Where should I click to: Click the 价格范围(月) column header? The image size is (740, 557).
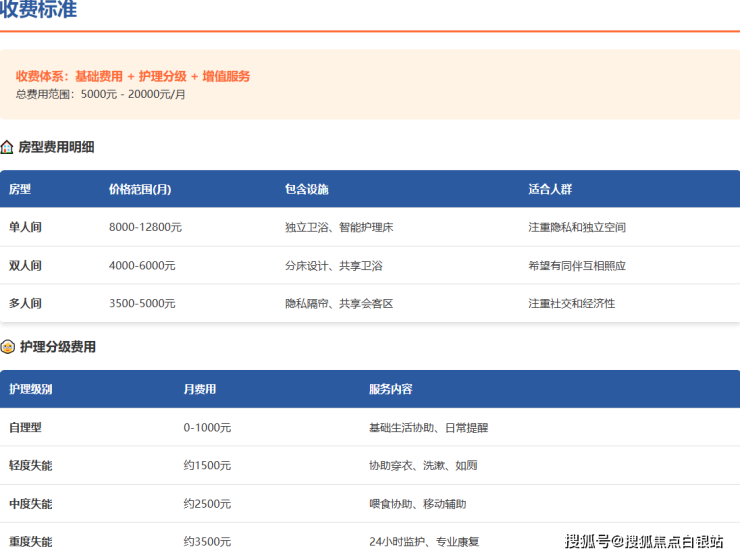[139, 189]
